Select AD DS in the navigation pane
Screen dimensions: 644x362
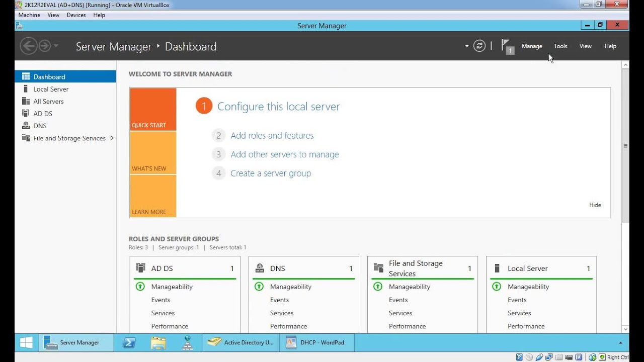[x=65, y=114]
